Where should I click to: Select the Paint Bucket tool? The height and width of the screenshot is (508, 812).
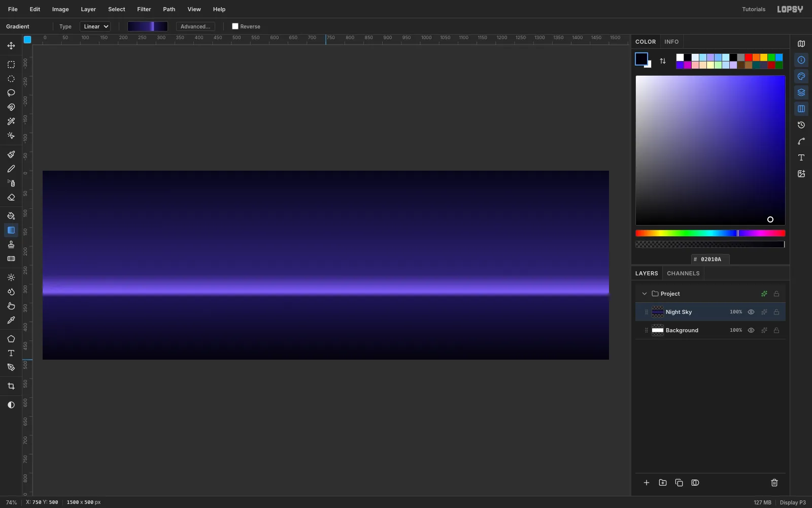pyautogui.click(x=11, y=216)
